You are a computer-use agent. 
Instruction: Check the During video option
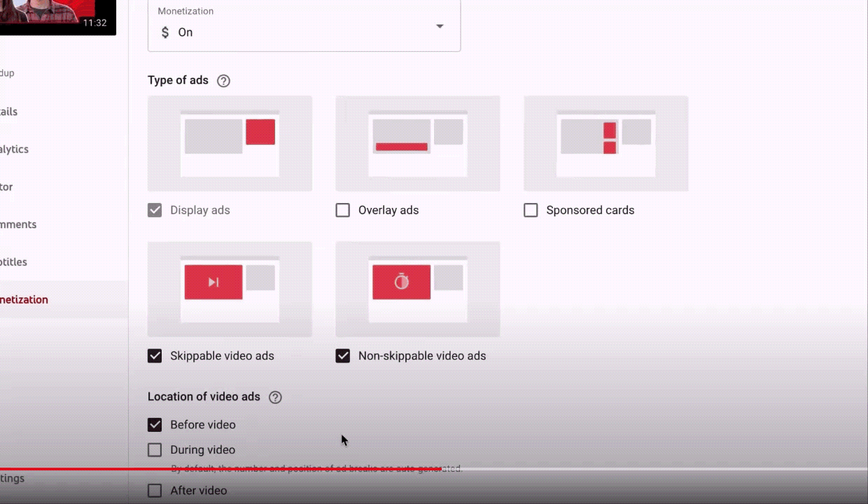click(x=155, y=450)
